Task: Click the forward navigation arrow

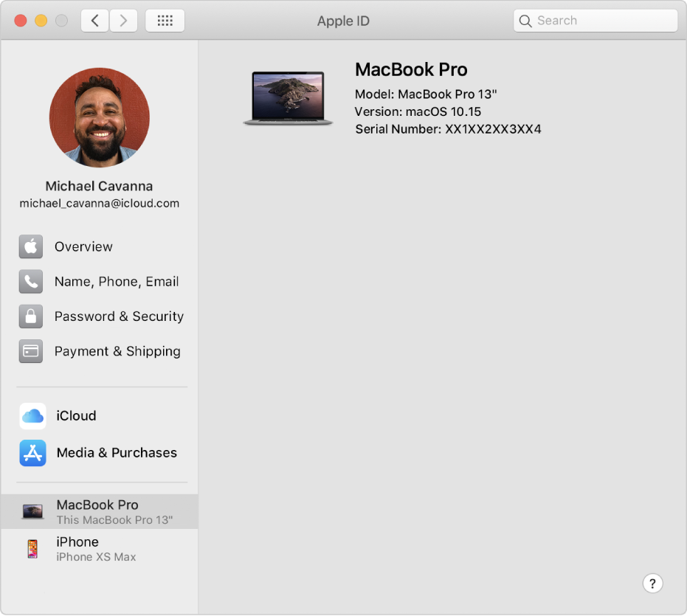Action: [123, 21]
